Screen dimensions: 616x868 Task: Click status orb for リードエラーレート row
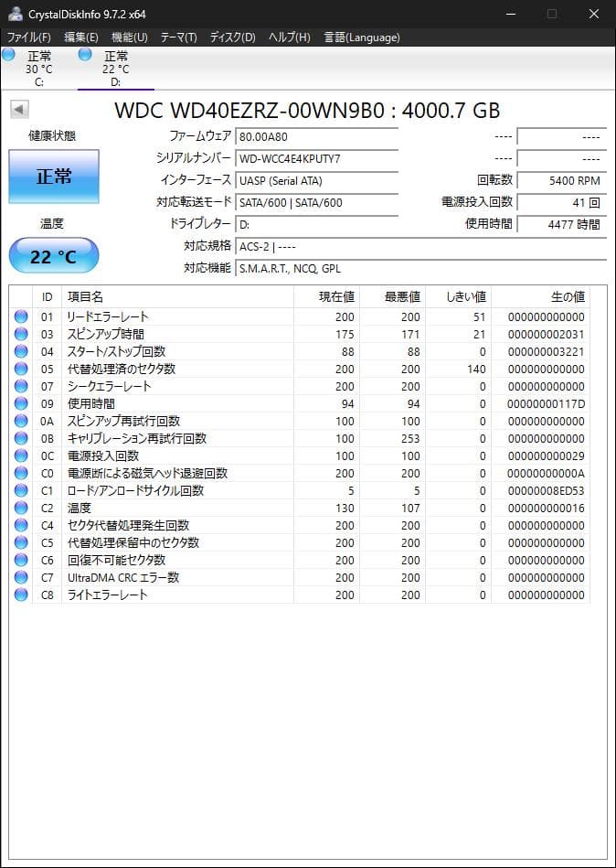point(21,316)
